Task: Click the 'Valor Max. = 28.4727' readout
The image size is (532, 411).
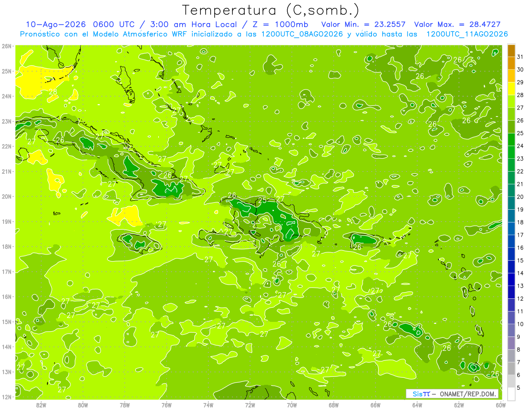Action: (457, 24)
